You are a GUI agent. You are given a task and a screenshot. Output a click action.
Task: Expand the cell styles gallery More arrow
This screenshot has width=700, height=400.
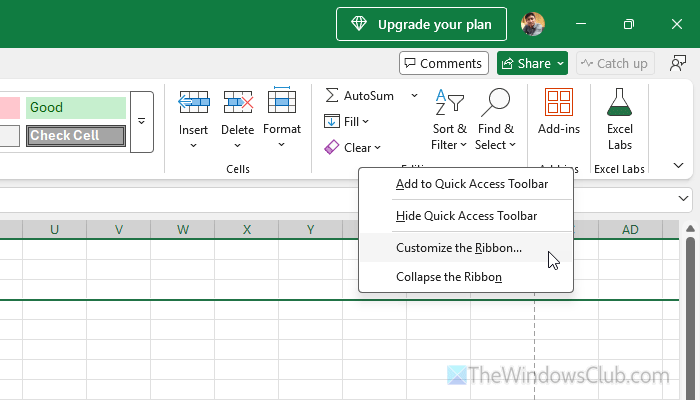(142, 122)
